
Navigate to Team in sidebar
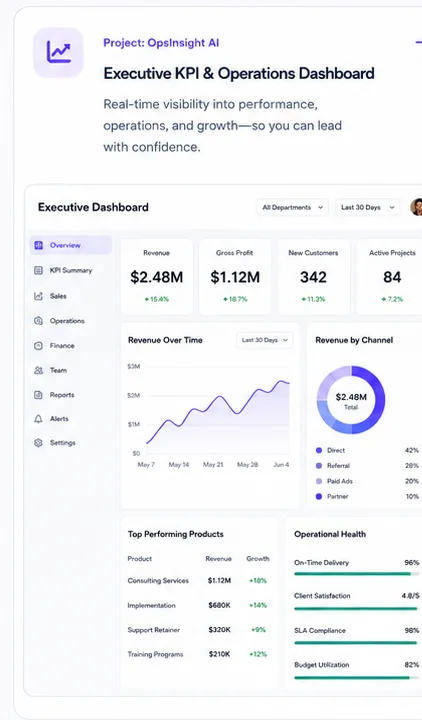(x=58, y=370)
